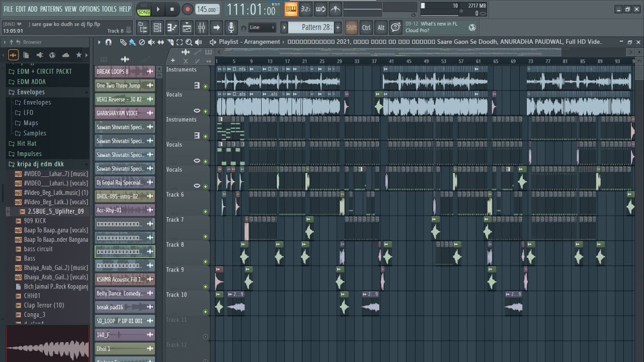This screenshot has width=644, height=362.
Task: Click the waveform preview thumbnail in browser
Action: point(47,344)
